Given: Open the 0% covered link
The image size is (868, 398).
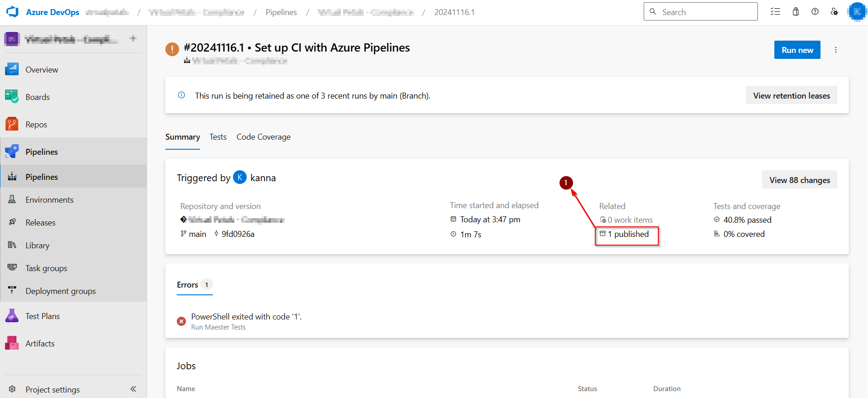Looking at the screenshot, I should click(x=744, y=234).
